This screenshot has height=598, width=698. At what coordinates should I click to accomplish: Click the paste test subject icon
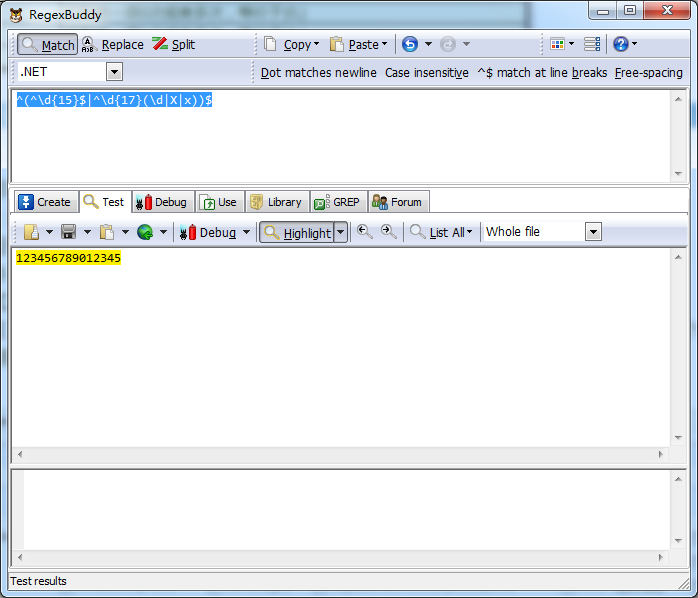[107, 232]
